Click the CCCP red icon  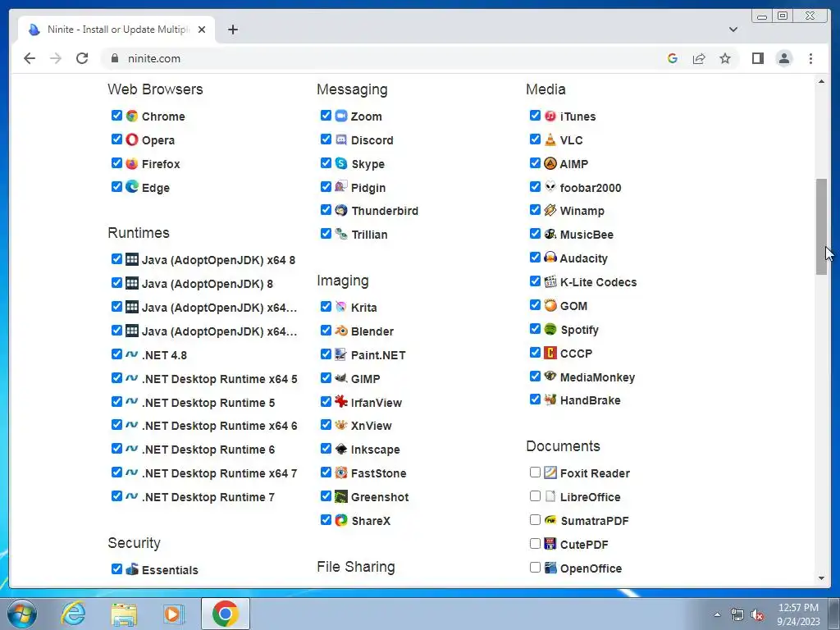pos(550,353)
